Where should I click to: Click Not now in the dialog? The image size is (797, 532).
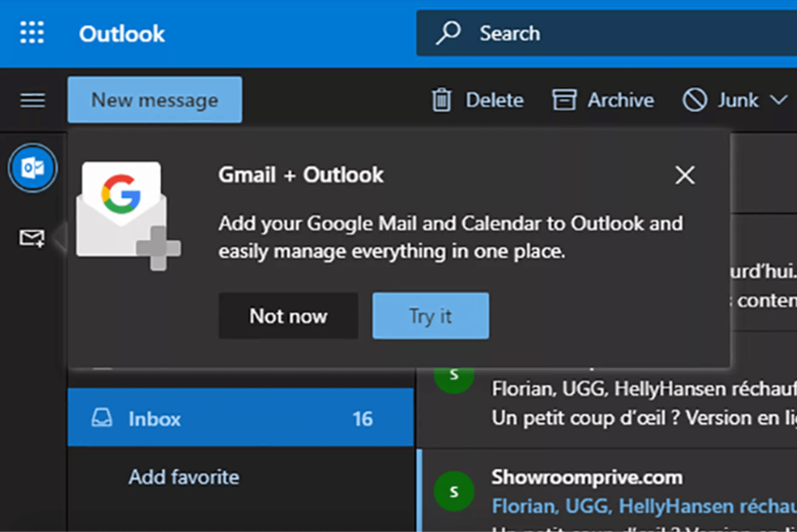click(x=288, y=316)
